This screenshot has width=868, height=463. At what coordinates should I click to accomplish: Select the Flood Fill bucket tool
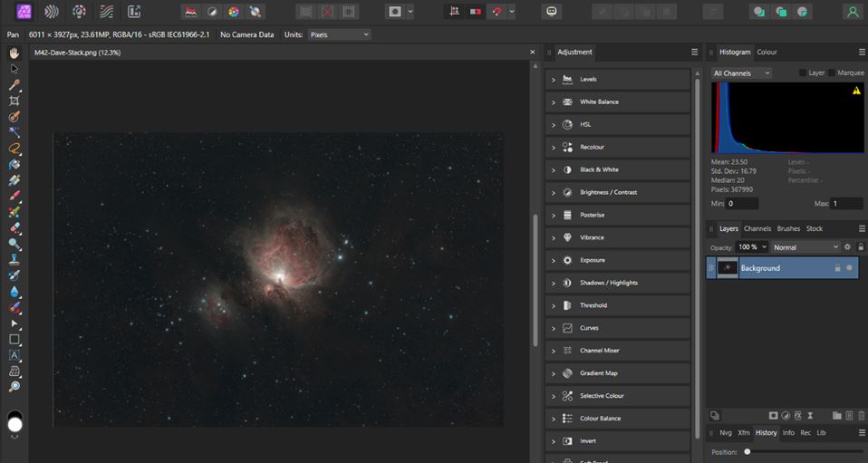(14, 165)
